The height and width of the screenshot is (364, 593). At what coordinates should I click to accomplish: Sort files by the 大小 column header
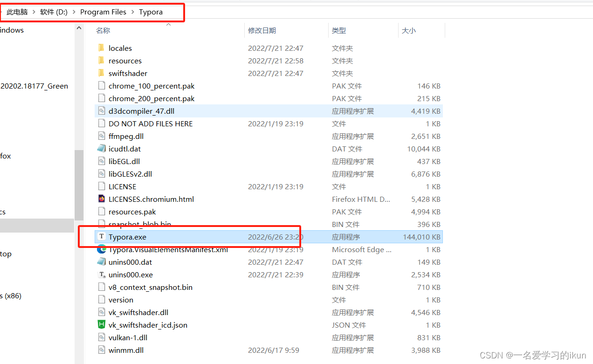409,30
